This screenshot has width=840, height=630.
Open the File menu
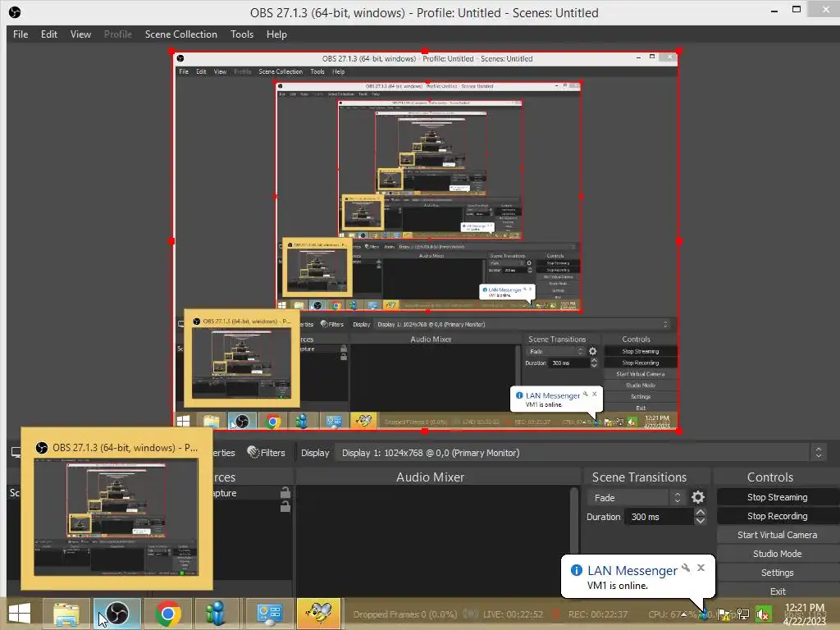[21, 34]
